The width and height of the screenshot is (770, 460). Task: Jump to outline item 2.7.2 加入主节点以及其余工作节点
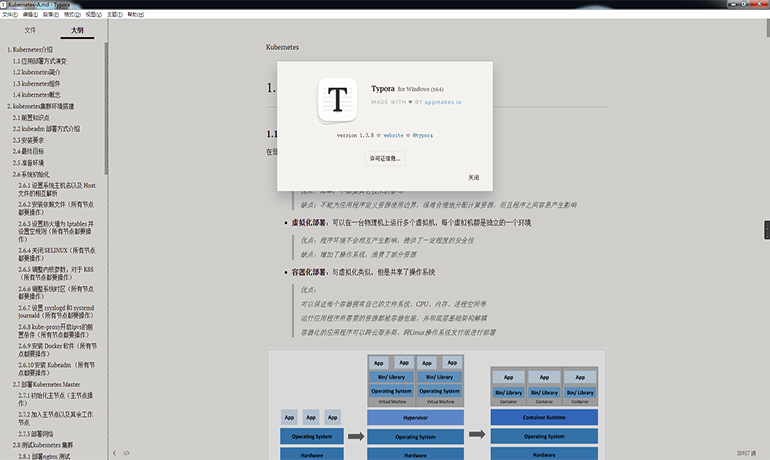click(x=55, y=418)
